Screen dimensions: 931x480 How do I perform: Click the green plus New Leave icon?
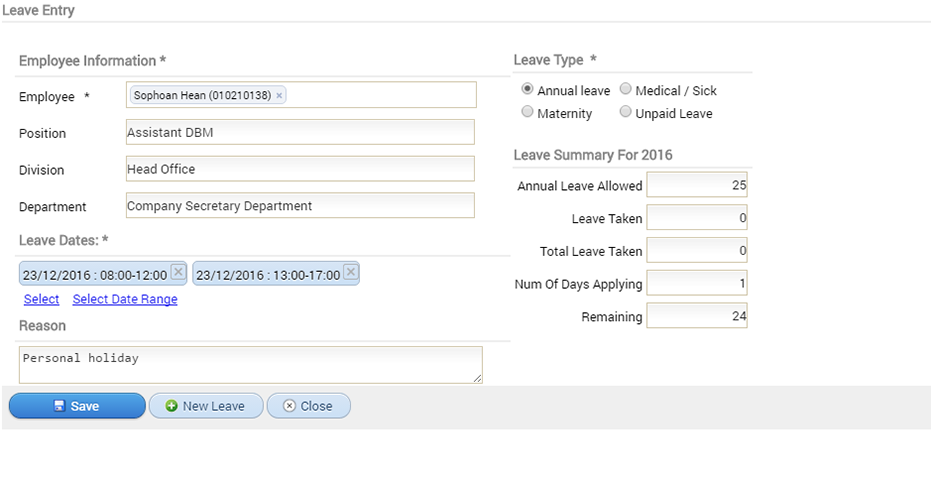click(x=172, y=406)
